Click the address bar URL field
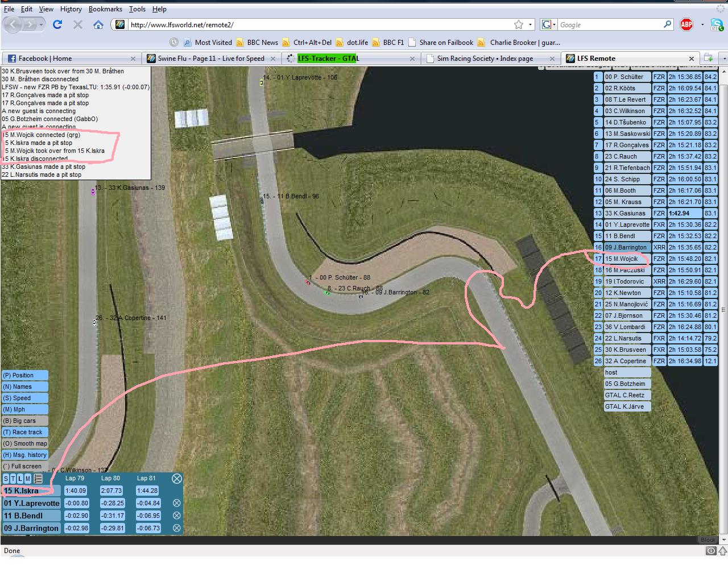Viewport: 728px width, 565px height. tap(318, 24)
